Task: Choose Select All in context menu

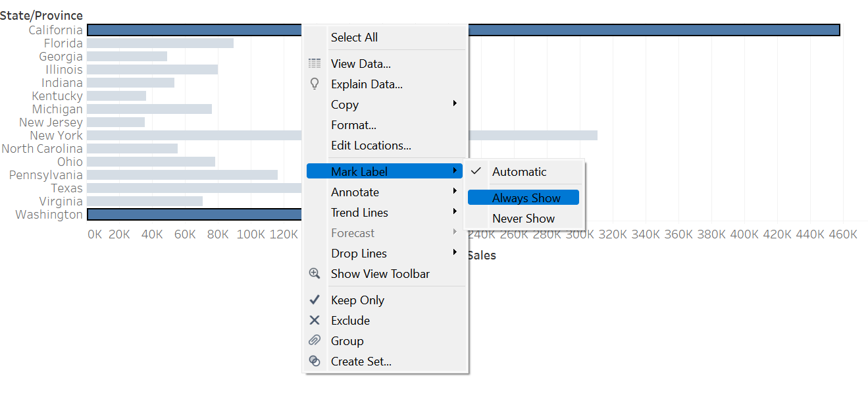Action: (x=385, y=38)
